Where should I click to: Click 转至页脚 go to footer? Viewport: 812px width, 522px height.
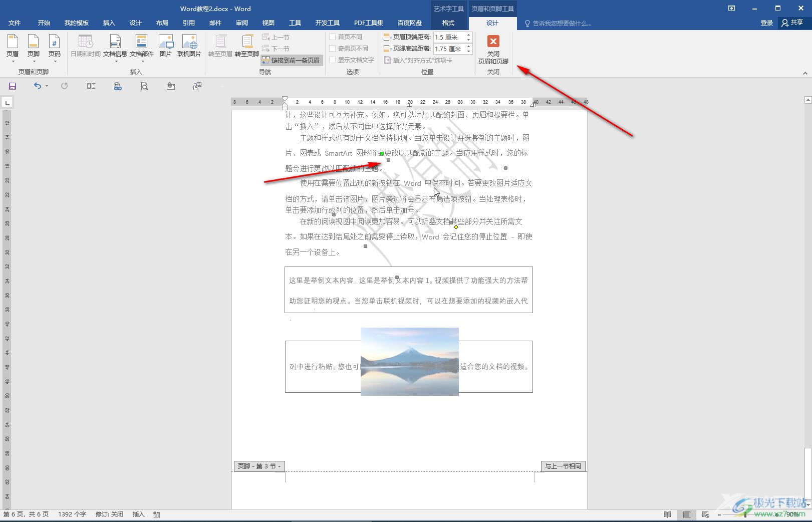pos(247,46)
